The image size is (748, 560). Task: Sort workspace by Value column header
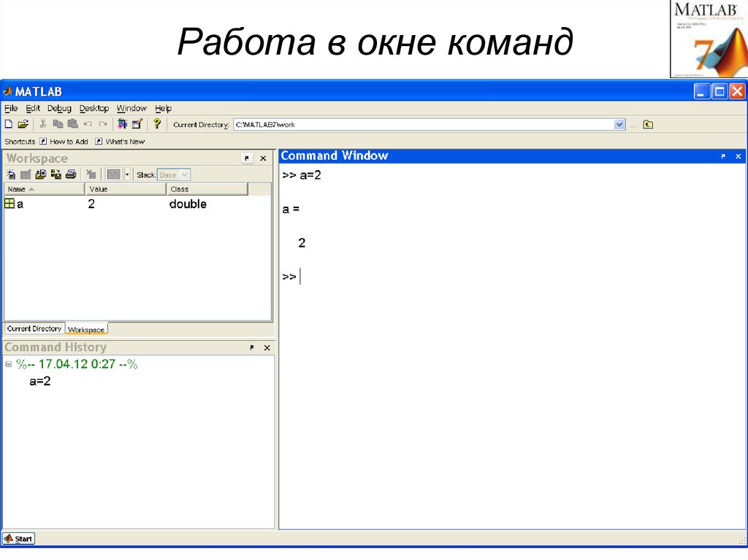tap(126, 189)
